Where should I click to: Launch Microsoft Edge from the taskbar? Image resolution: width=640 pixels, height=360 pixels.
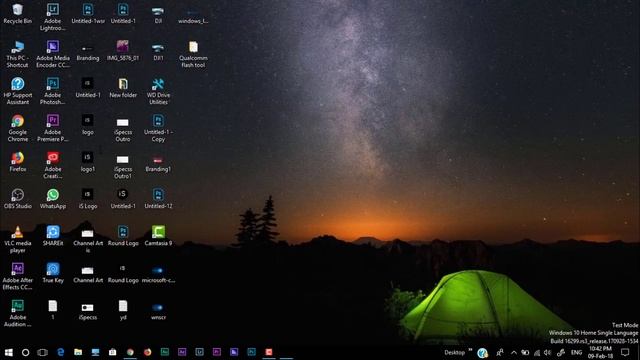tap(60, 352)
